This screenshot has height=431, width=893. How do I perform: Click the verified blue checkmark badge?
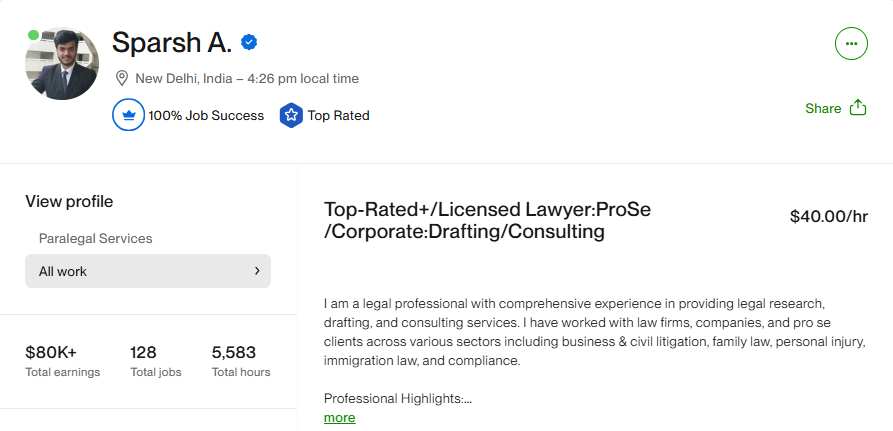[250, 43]
